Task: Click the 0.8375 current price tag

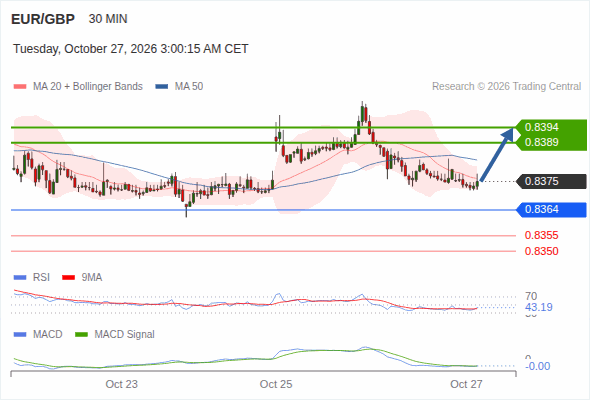Action: (x=552, y=181)
